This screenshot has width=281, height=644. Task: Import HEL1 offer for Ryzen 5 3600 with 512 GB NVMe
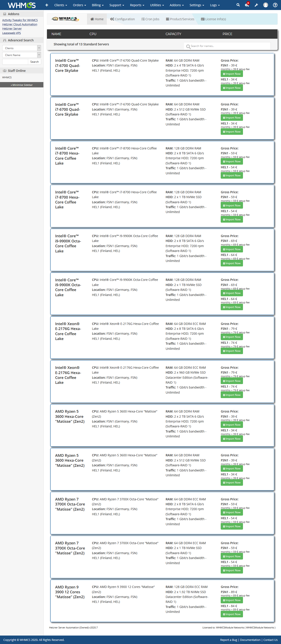point(232,483)
